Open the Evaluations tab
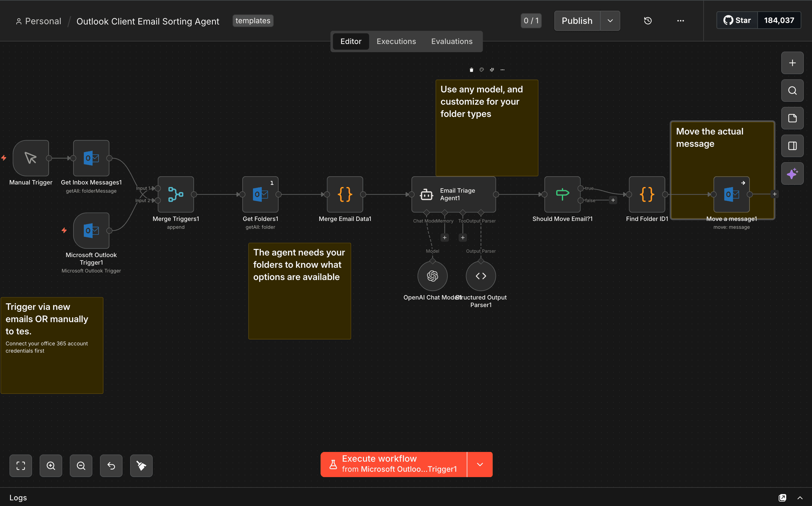The image size is (812, 506). (x=452, y=41)
